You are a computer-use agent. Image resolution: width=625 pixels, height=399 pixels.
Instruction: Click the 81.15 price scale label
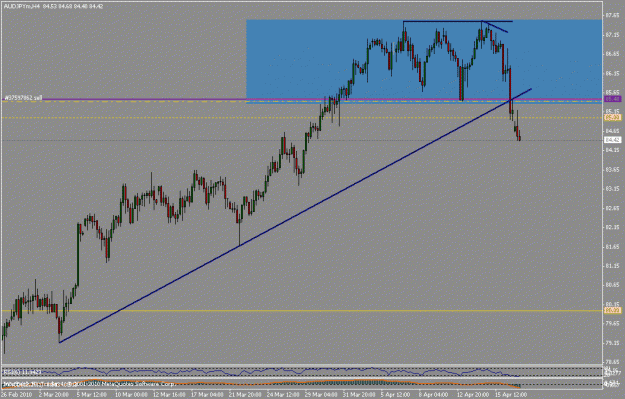click(x=612, y=266)
